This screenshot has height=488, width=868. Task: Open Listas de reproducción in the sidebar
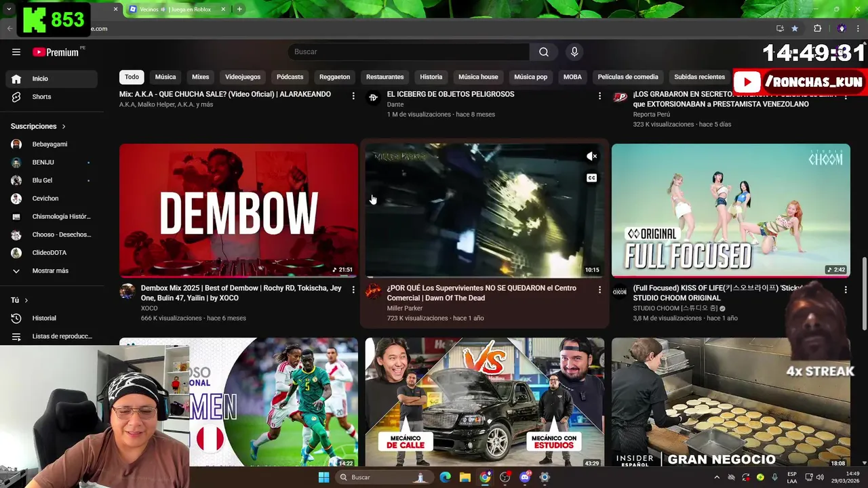(52, 337)
